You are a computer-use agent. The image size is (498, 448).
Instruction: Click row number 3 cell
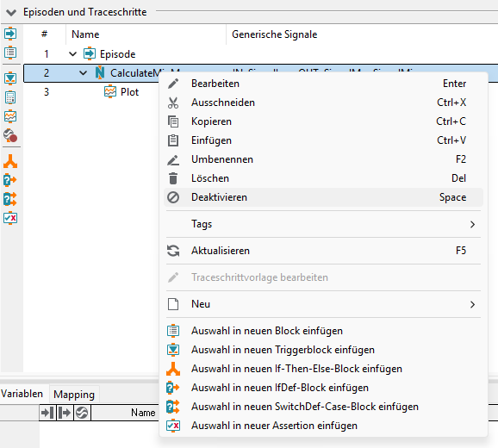pos(47,92)
